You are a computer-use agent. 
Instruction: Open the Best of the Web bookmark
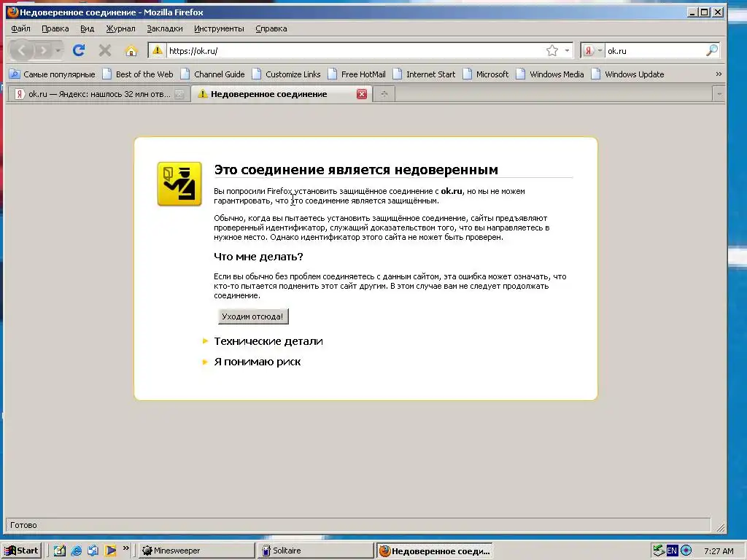click(x=138, y=74)
